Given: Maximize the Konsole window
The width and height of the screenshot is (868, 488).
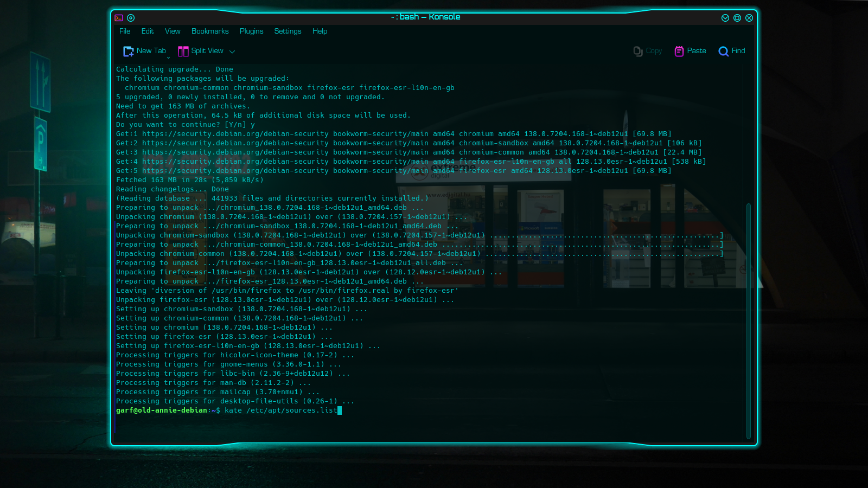Looking at the screenshot, I should (x=737, y=18).
